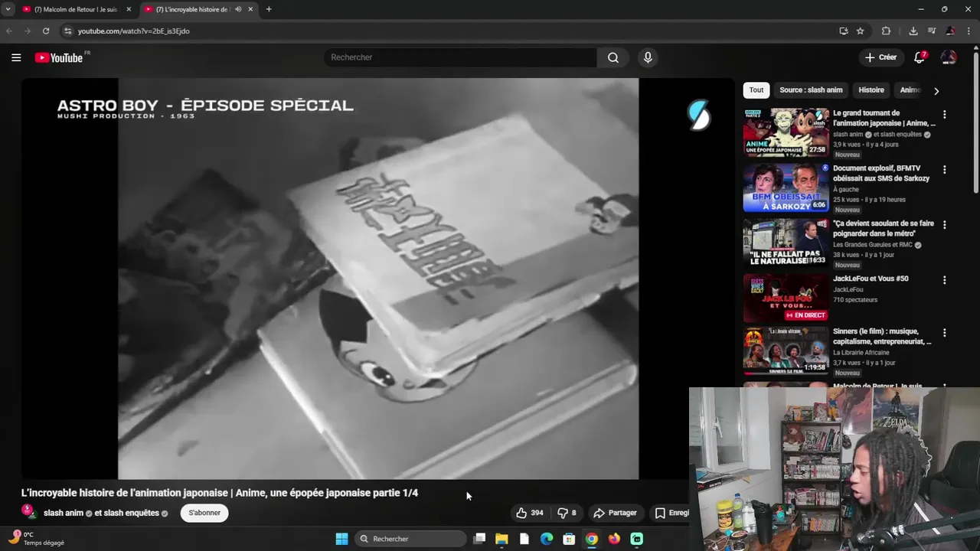Click the search magnifier button
This screenshot has height=551, width=980.
613,57
